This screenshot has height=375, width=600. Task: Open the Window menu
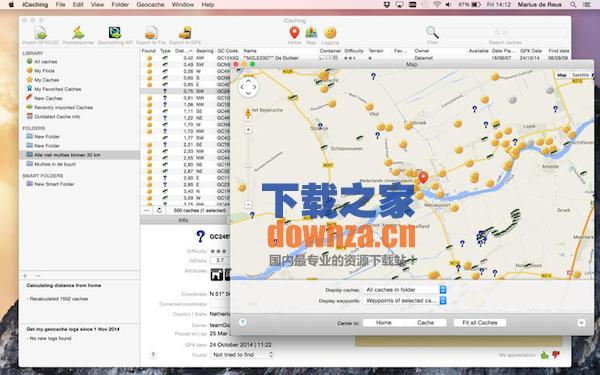coord(183,5)
